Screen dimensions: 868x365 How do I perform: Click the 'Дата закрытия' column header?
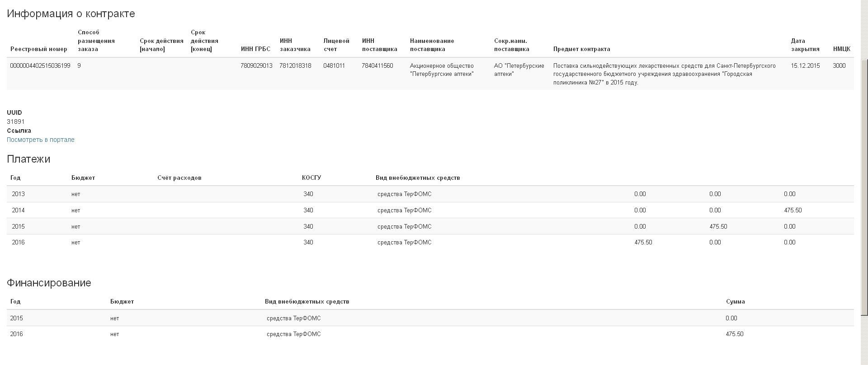click(805, 45)
